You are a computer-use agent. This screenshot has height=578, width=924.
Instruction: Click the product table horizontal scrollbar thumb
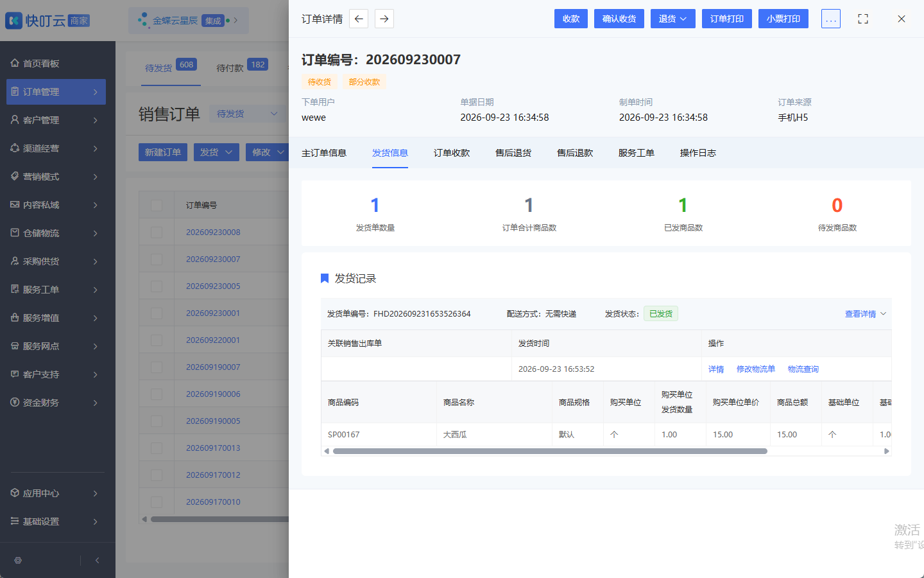click(550, 451)
